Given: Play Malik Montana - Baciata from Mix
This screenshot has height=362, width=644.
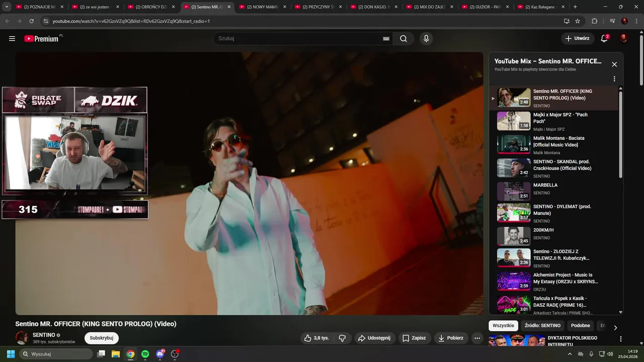Looking at the screenshot, I should point(553,145).
